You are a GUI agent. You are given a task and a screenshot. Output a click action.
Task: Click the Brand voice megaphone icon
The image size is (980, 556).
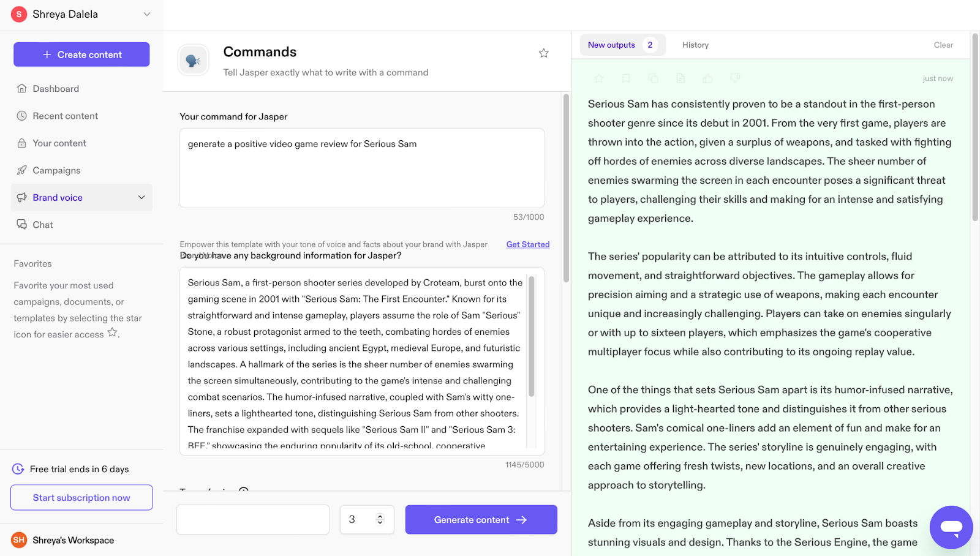tap(21, 197)
